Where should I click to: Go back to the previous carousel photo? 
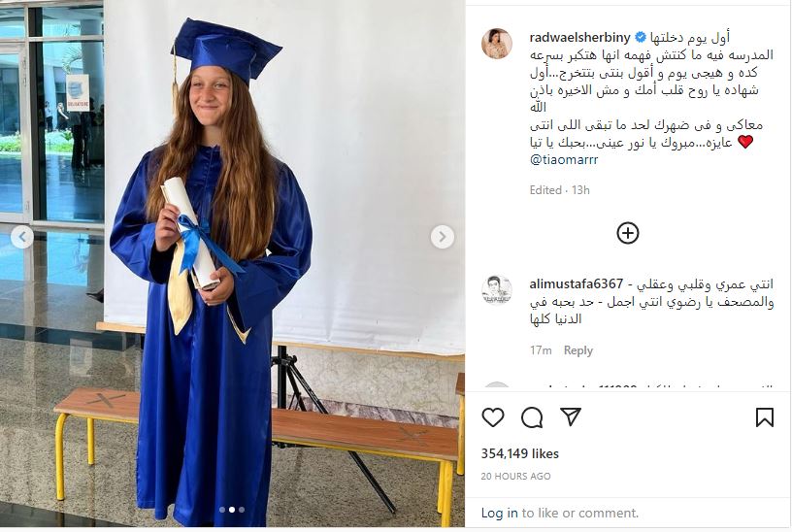tap(22, 237)
